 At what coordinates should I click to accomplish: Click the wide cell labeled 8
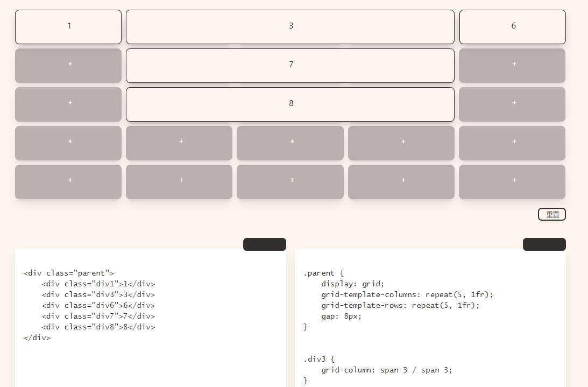tap(290, 103)
